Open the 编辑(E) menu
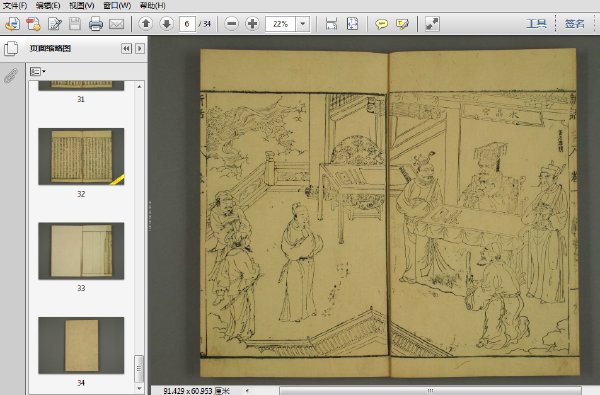Image resolution: width=600 pixels, height=395 pixels. coord(48,5)
